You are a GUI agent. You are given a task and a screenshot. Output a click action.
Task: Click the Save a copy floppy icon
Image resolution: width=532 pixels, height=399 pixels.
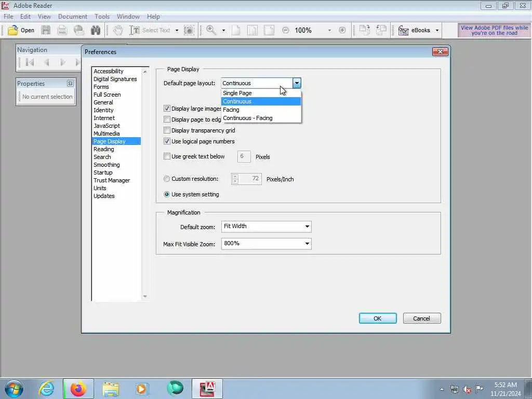(46, 30)
